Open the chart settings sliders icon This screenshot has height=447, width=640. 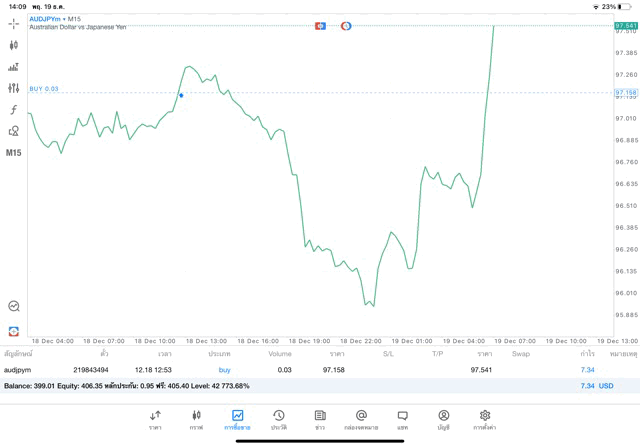click(x=13, y=88)
